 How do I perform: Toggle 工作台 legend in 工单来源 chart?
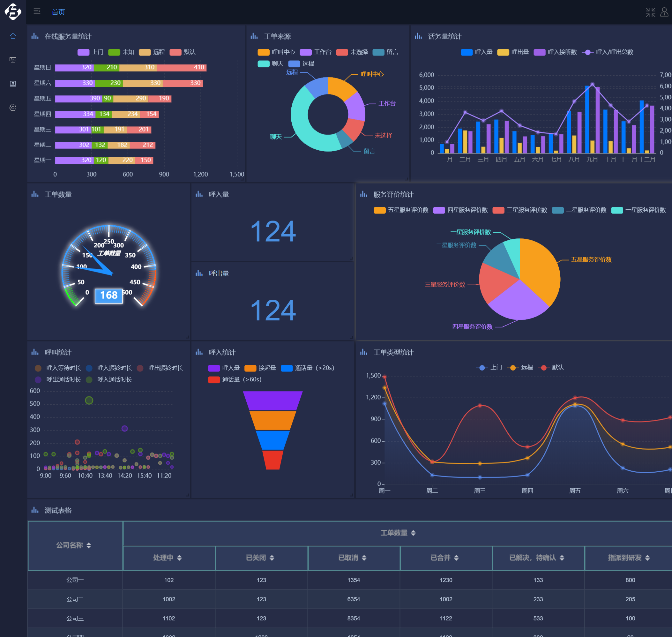coord(316,52)
